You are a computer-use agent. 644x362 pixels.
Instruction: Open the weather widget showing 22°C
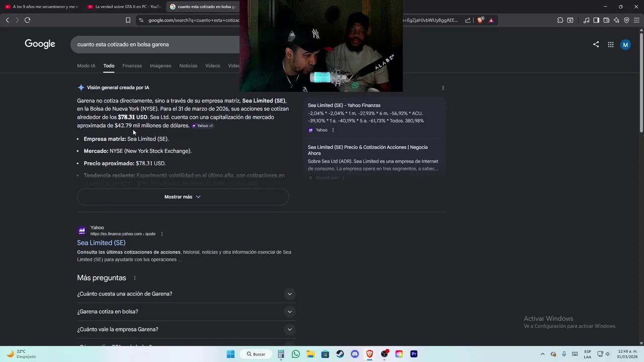tap(21, 354)
